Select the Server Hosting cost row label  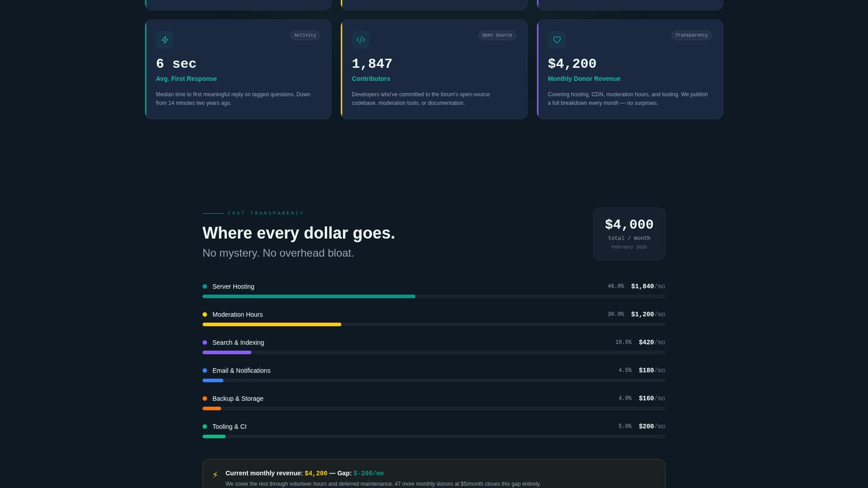[233, 286]
